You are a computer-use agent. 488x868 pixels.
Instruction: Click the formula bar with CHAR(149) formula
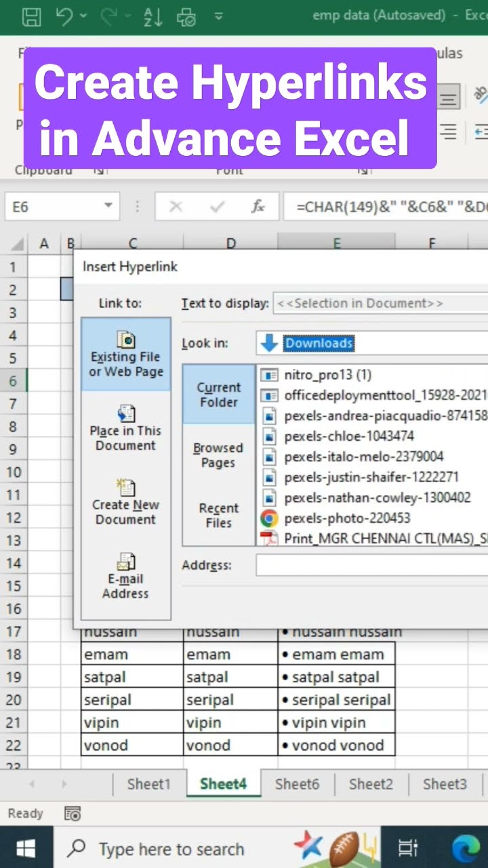pyautogui.click(x=386, y=206)
